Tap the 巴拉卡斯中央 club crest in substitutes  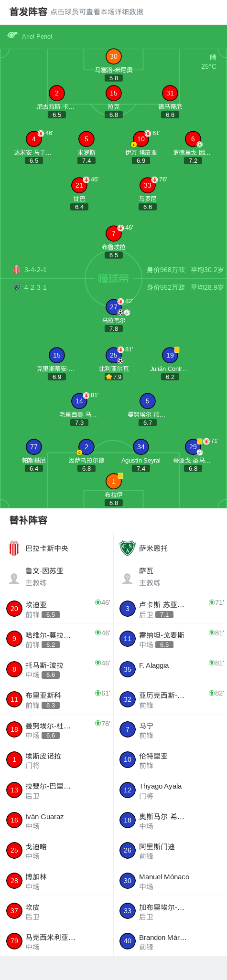14,548
